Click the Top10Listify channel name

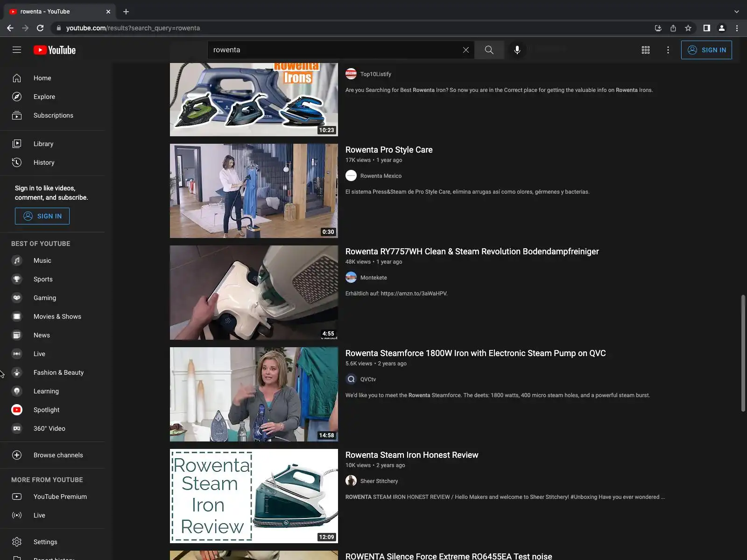(x=376, y=74)
